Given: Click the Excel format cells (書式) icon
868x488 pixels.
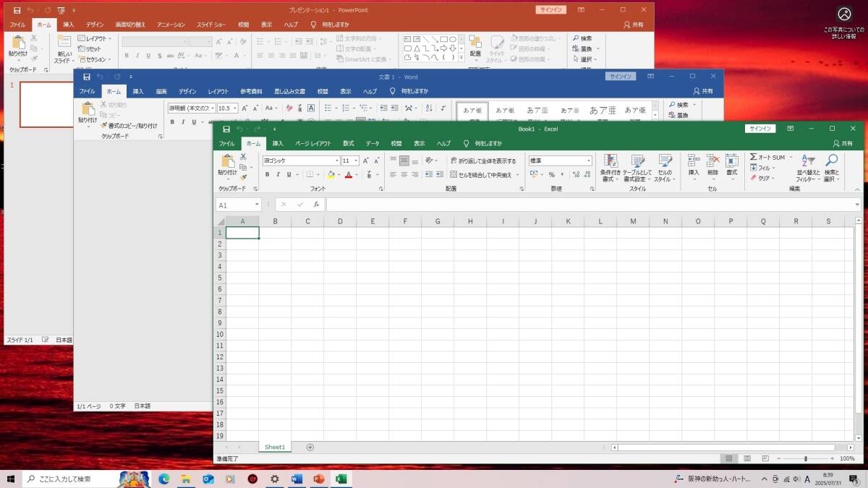Looking at the screenshot, I should tap(731, 161).
